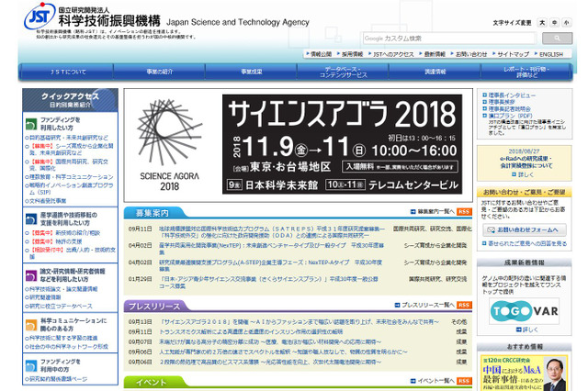This screenshot has height=391, width=588.
Task: Open the 文科省受託事業 sidebar link
Action: [48, 201]
